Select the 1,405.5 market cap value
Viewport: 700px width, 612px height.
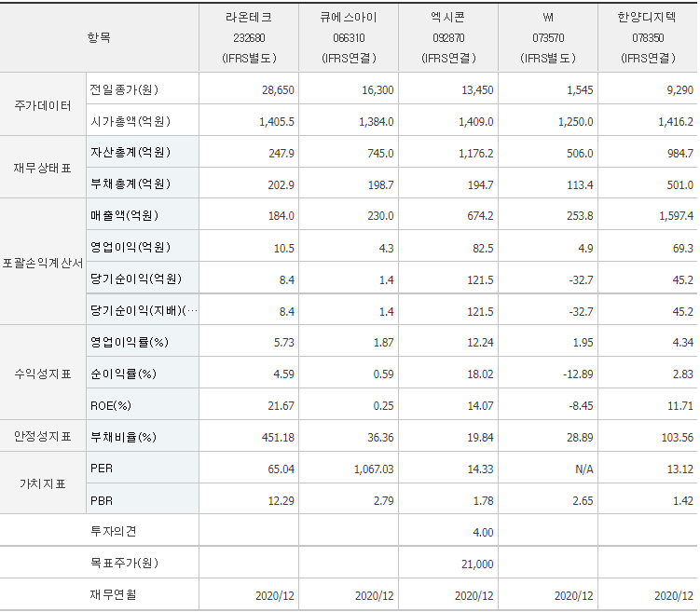pyautogui.click(x=276, y=122)
